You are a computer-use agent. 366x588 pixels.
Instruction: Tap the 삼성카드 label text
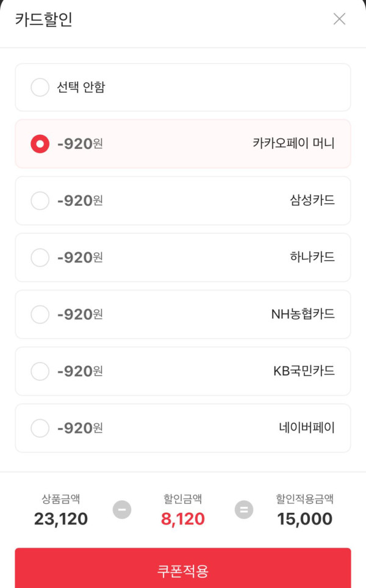(x=312, y=200)
